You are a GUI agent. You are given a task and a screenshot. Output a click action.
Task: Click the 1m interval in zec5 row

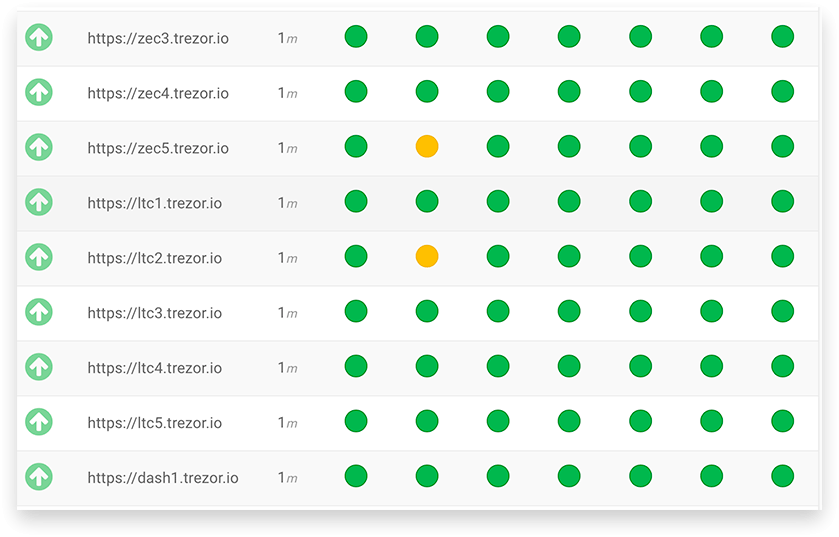click(x=288, y=148)
